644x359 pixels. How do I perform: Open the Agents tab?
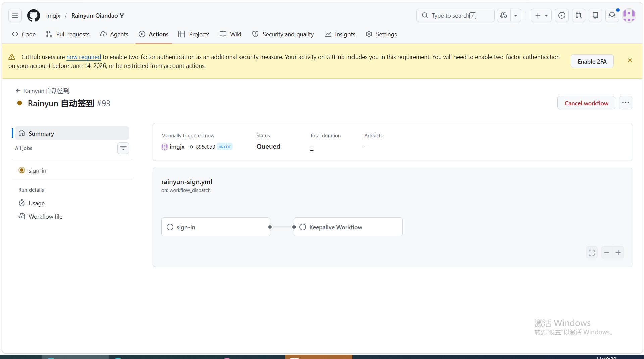point(114,34)
